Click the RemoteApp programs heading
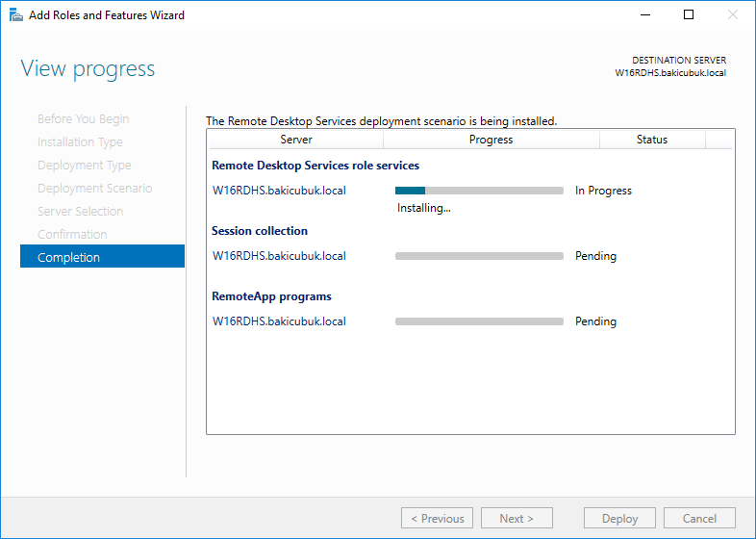756x539 pixels. pos(271,296)
